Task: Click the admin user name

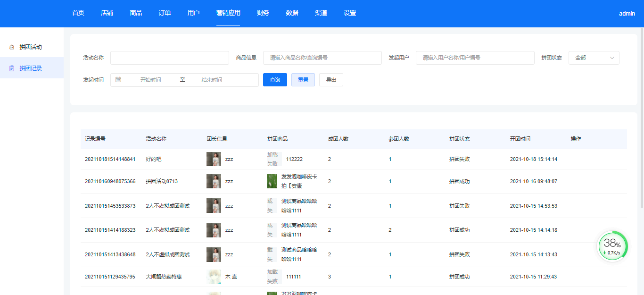Action: 627,14
